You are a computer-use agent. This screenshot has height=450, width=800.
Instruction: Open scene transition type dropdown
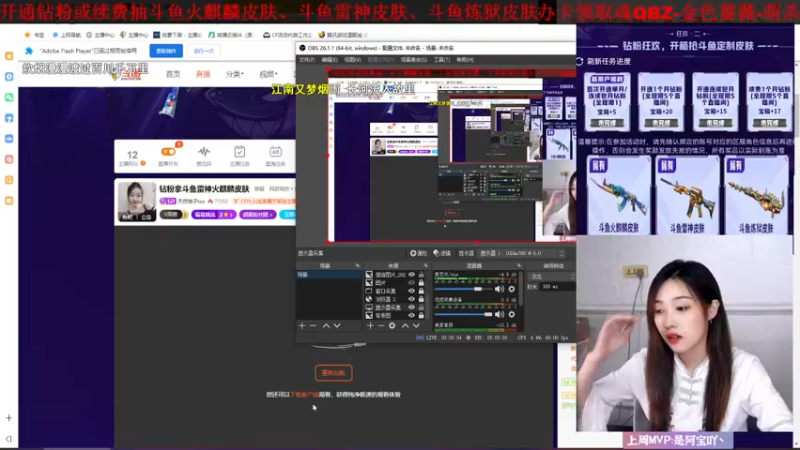point(552,277)
